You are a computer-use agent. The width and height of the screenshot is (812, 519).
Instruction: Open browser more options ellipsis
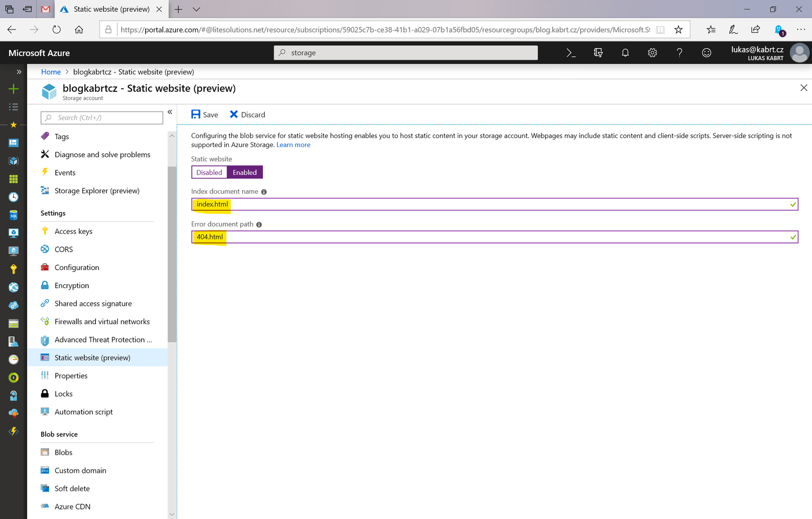[x=801, y=29]
